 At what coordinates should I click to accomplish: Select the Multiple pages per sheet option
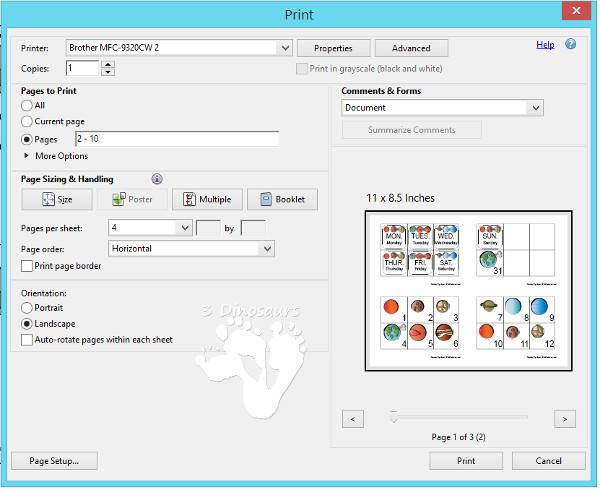click(x=207, y=199)
